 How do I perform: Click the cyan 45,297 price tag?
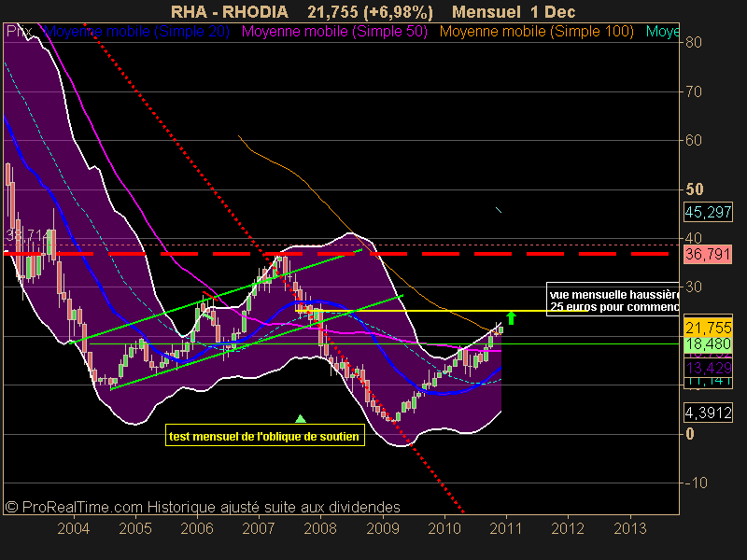(x=708, y=212)
